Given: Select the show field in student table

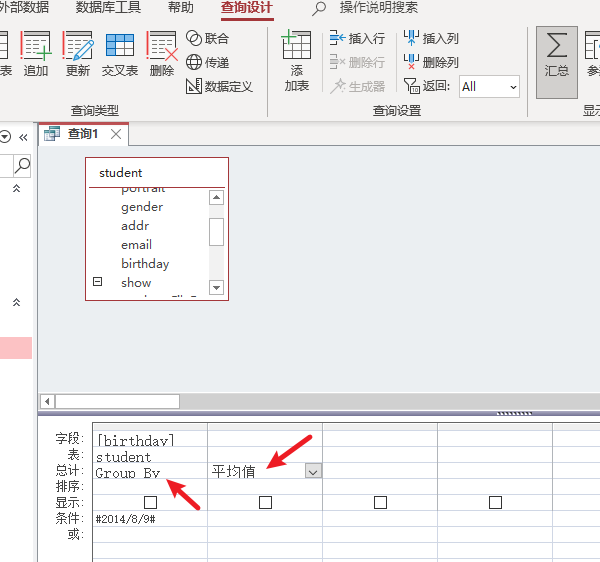Looking at the screenshot, I should (136, 283).
